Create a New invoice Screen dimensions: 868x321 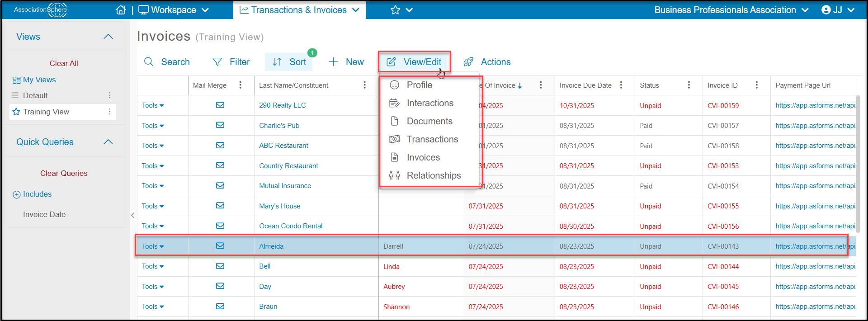[x=346, y=62]
